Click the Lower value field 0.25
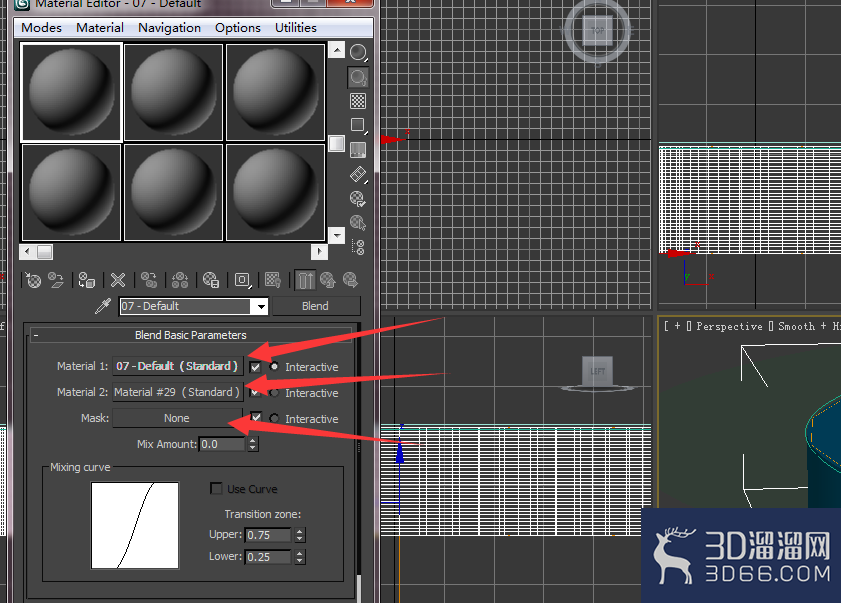Image resolution: width=841 pixels, height=603 pixels. 269,557
